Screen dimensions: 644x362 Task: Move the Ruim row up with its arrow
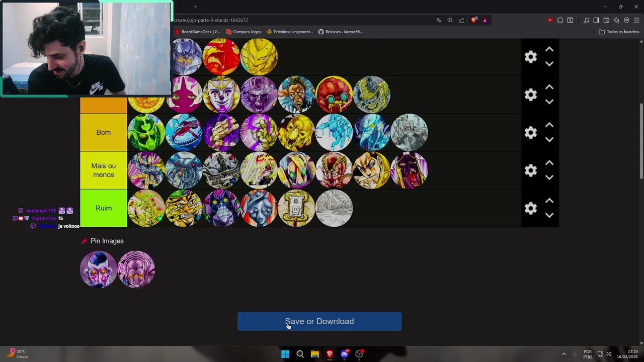(549, 201)
